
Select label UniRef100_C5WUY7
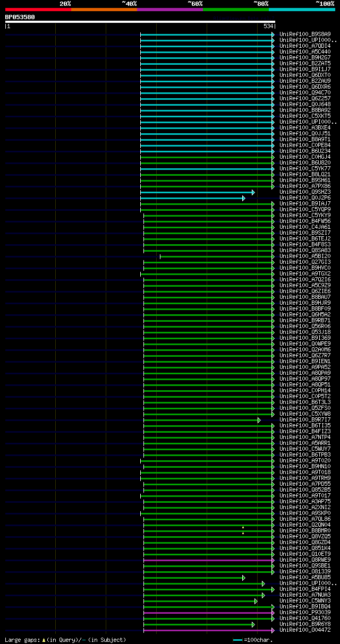pyautogui.click(x=305, y=449)
